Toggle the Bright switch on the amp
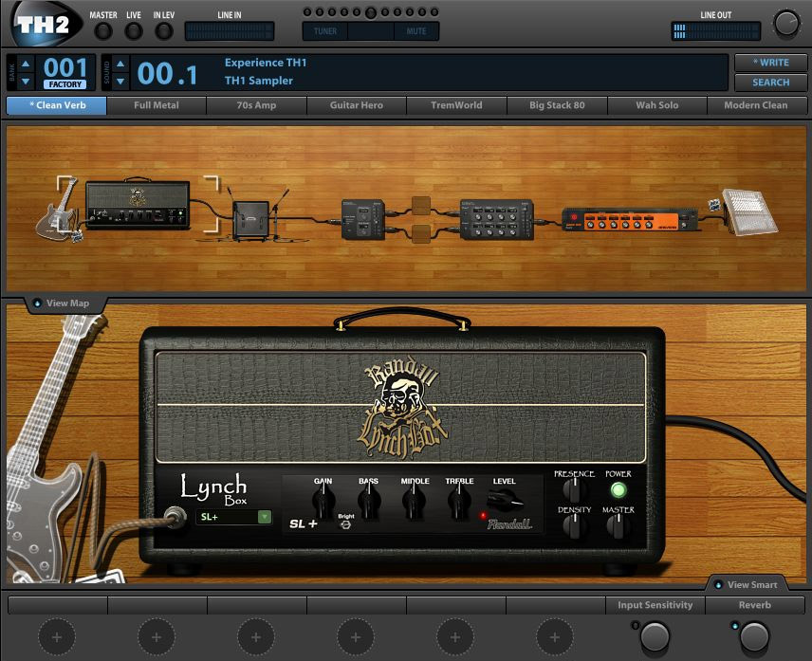The height and width of the screenshot is (661, 812). coord(345,524)
